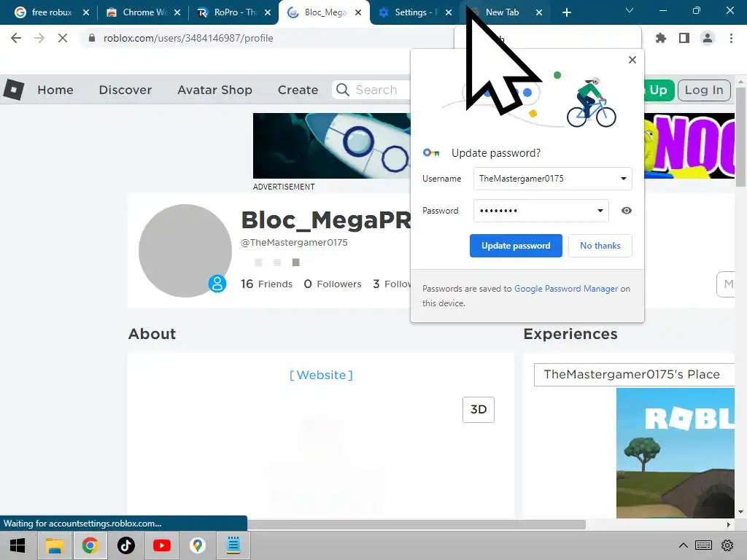This screenshot has height=560, width=747.
Task: Click the search magnifier icon
Action: click(x=343, y=90)
